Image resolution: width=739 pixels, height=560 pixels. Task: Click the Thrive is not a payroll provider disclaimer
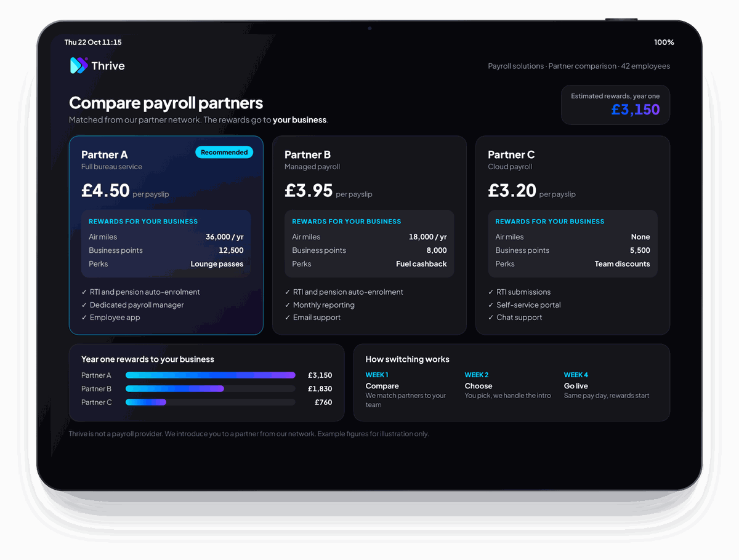(x=249, y=434)
